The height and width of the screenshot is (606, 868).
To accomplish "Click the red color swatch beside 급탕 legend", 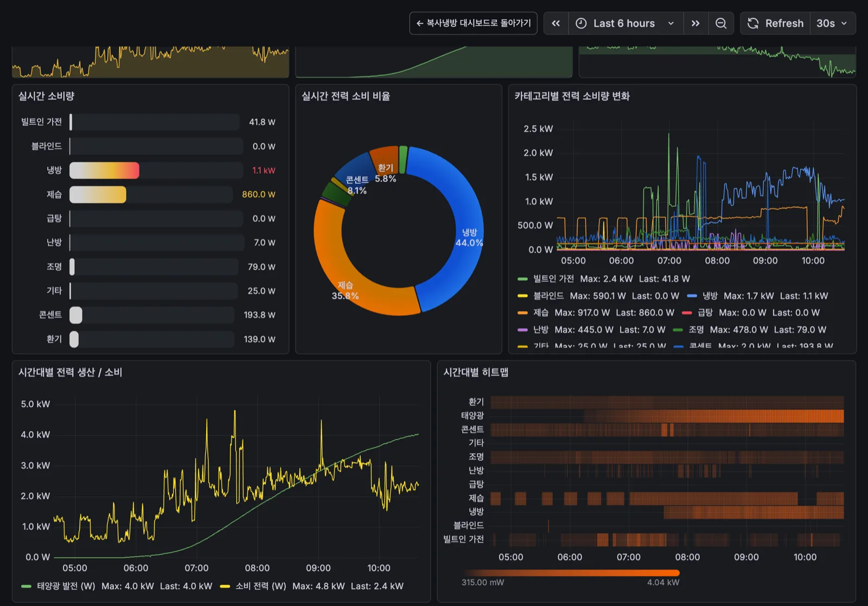I will tap(687, 312).
